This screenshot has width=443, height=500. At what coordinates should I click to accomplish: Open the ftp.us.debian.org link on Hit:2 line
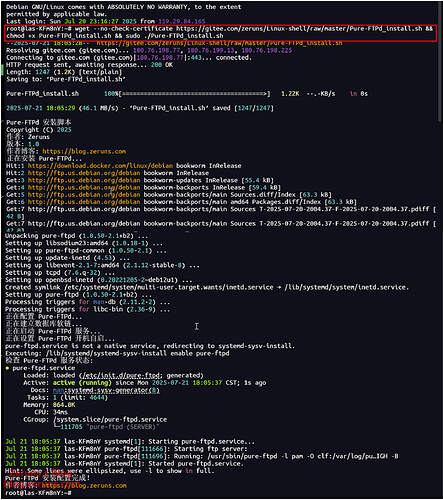point(84,173)
